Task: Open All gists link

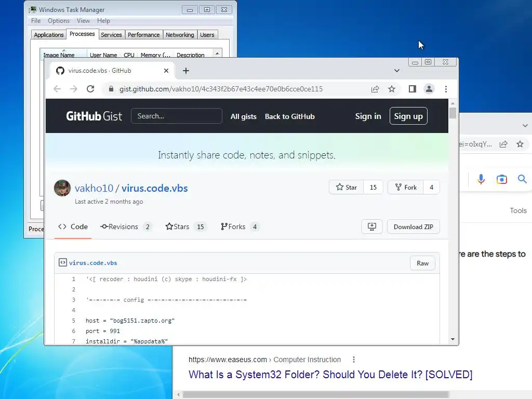Action: pos(243,116)
